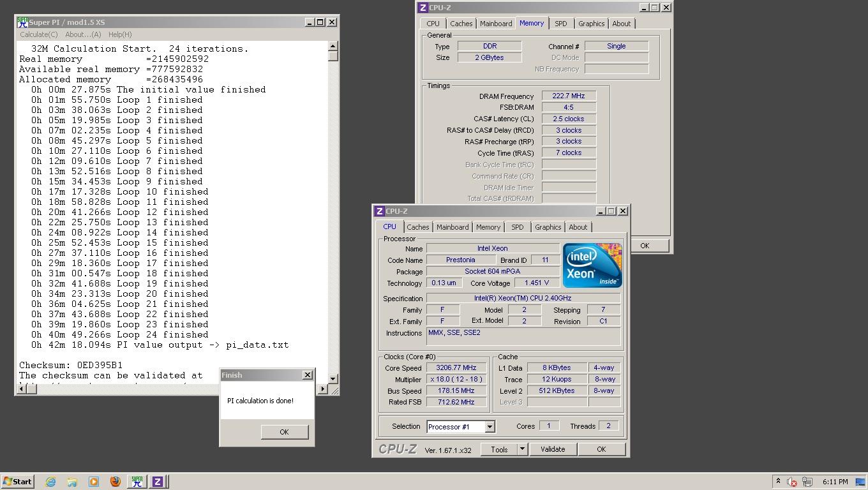Switch to Super PI taskbar button
The image size is (868, 490).
point(137,482)
